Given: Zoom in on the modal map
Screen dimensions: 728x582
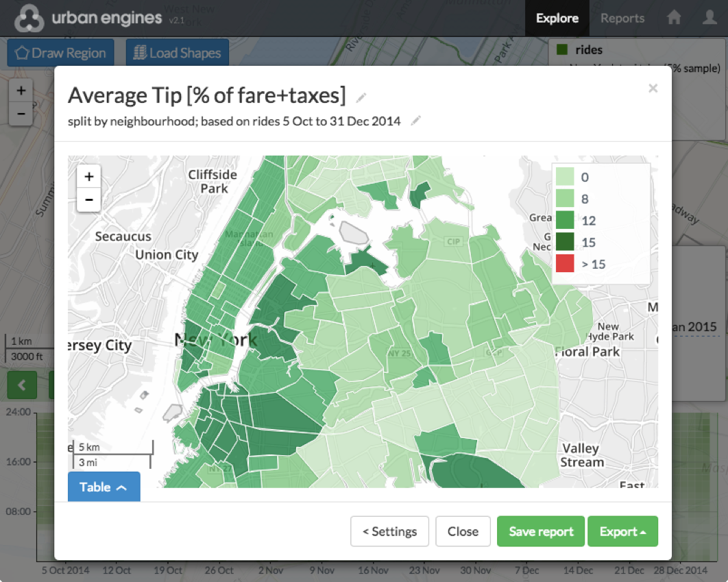Looking at the screenshot, I should (x=89, y=177).
